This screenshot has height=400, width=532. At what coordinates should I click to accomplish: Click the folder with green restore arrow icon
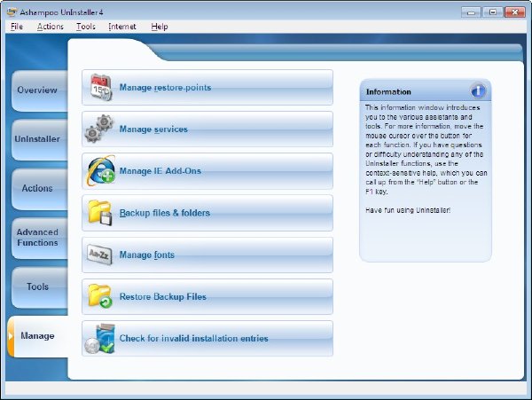click(99, 296)
